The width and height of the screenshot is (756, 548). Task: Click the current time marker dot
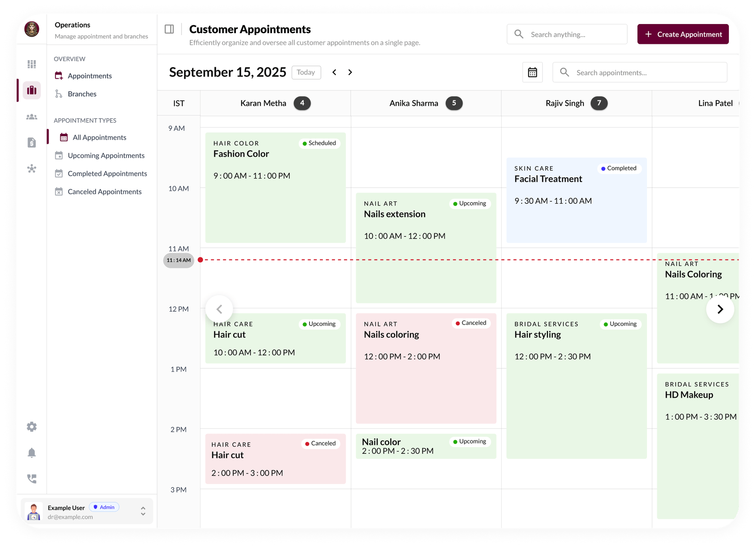point(200,260)
